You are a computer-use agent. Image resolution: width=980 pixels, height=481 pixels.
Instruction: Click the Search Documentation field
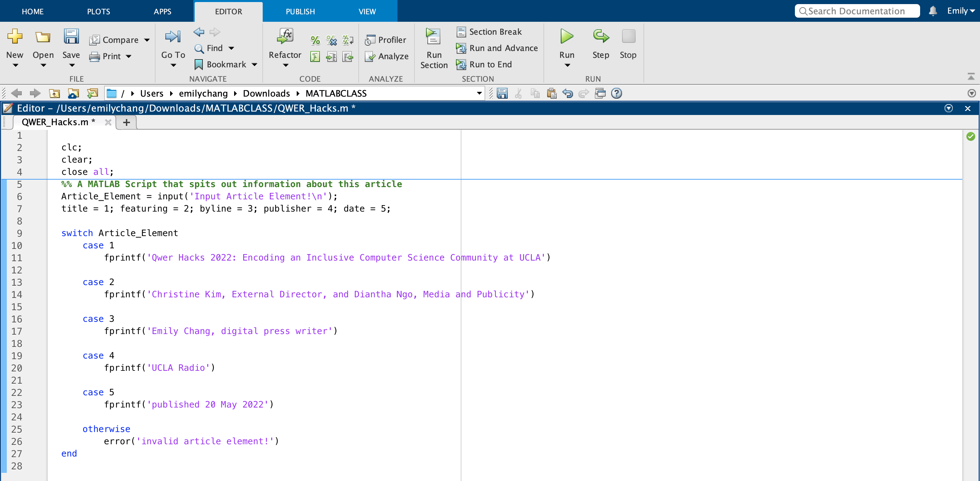857,11
